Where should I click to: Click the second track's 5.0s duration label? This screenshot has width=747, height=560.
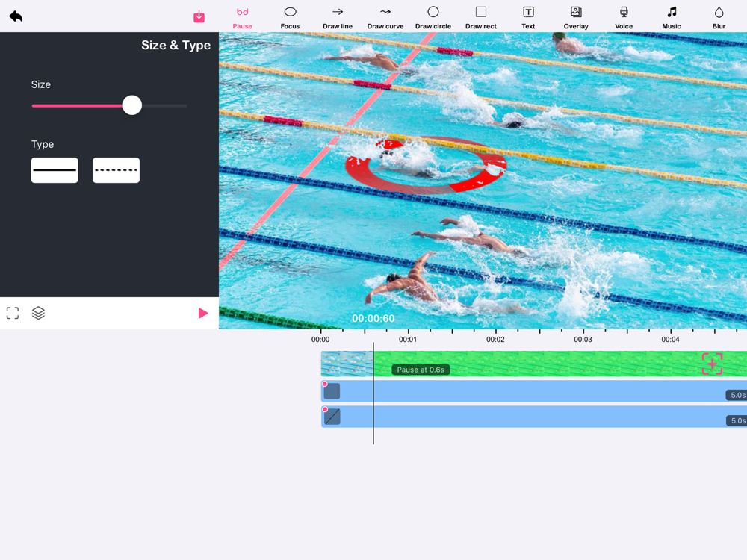click(x=737, y=420)
